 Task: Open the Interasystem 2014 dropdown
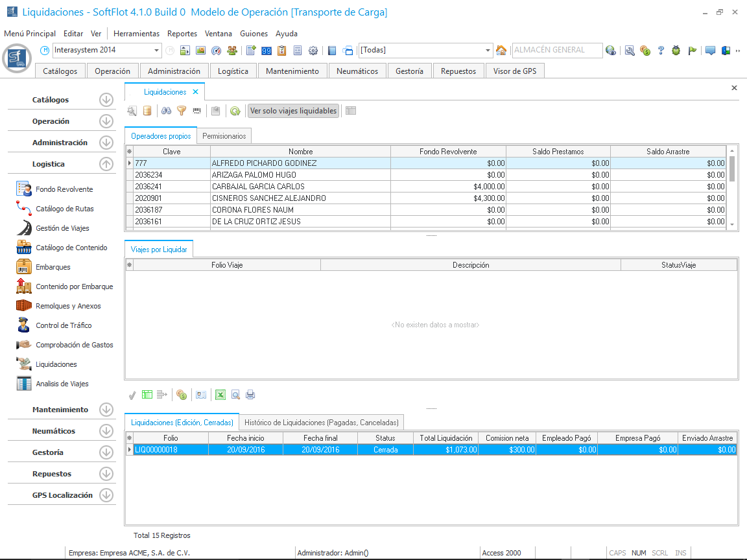click(157, 51)
